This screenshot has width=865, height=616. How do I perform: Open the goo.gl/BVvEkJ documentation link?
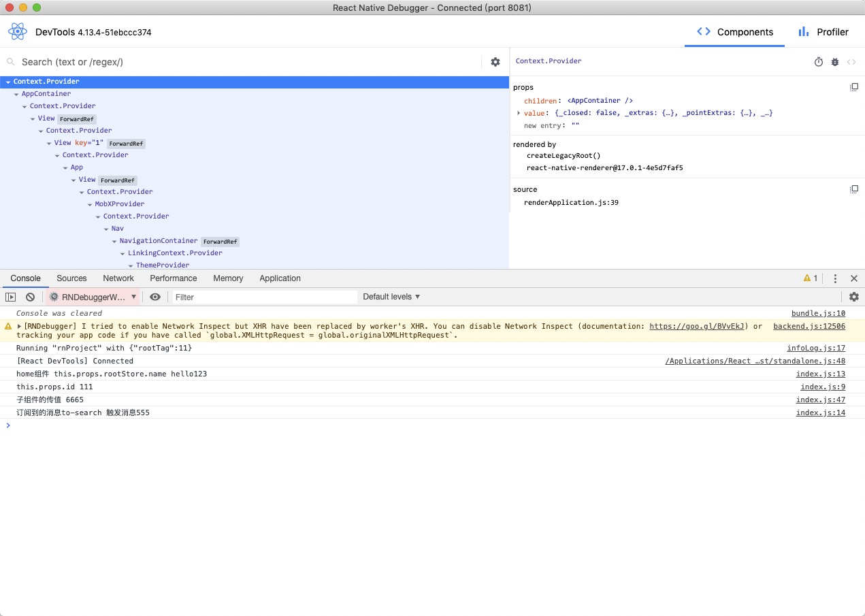click(698, 326)
